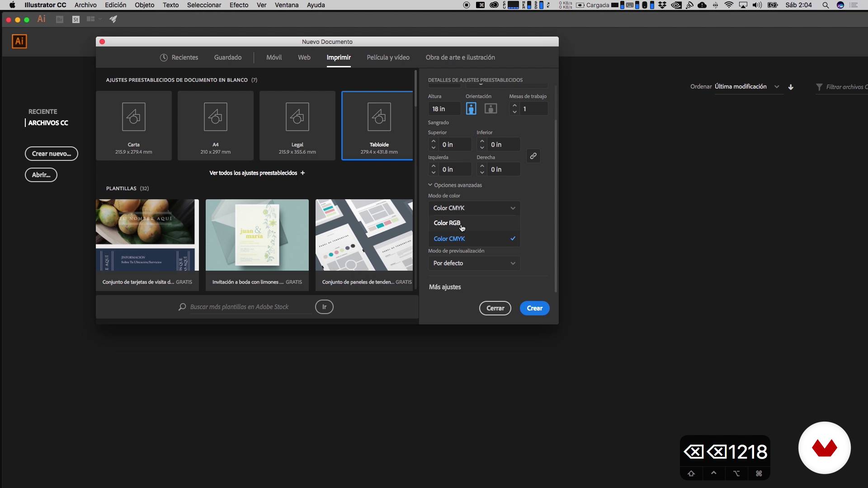Image resolution: width=868 pixels, height=488 pixels.
Task: Open the Efecto menu
Action: tap(239, 5)
